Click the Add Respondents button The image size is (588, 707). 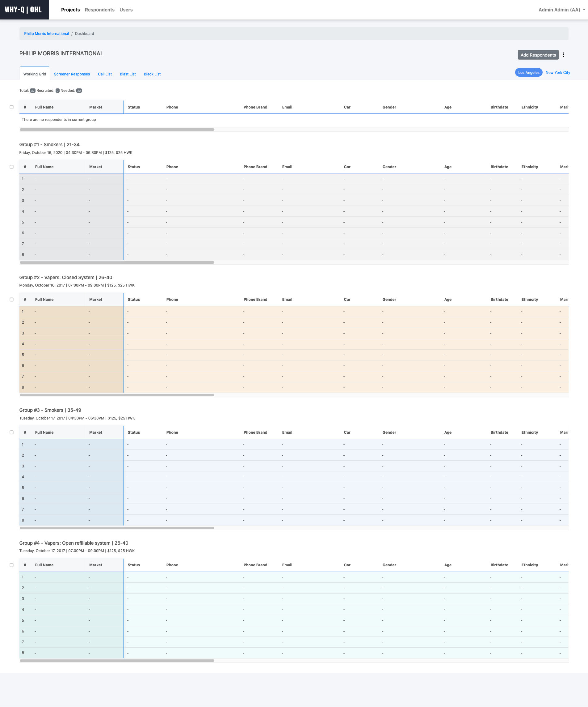538,55
